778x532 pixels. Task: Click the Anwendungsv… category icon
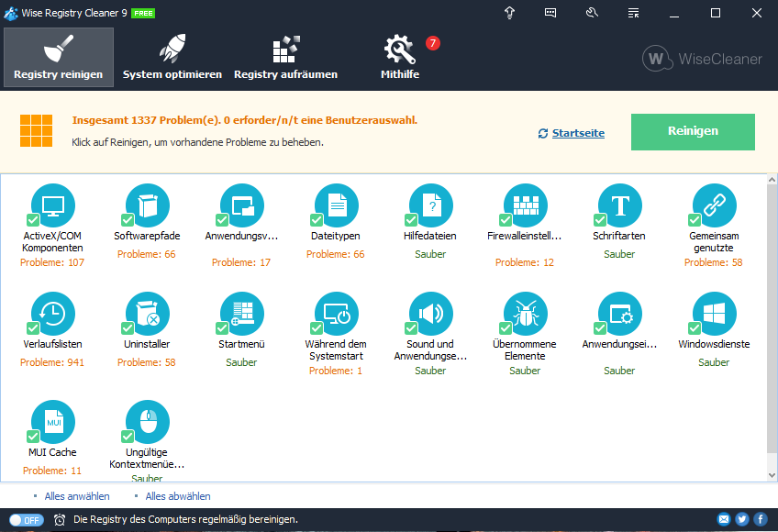(242, 205)
